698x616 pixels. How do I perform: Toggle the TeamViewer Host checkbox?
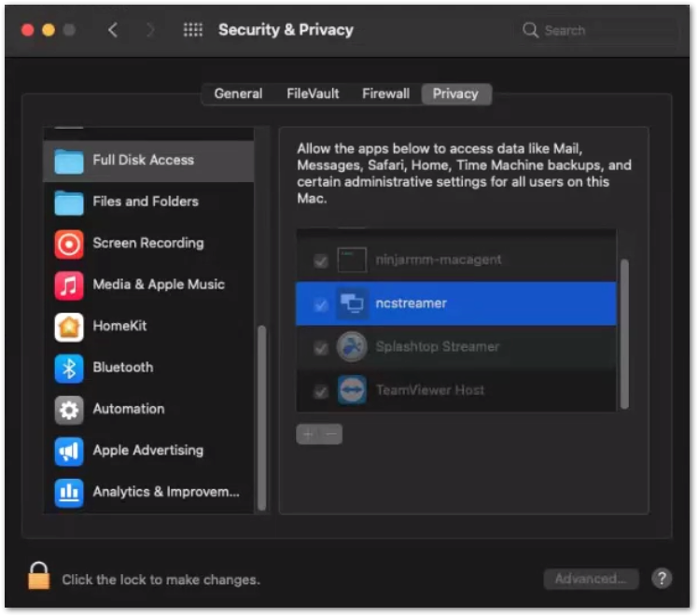click(x=321, y=391)
